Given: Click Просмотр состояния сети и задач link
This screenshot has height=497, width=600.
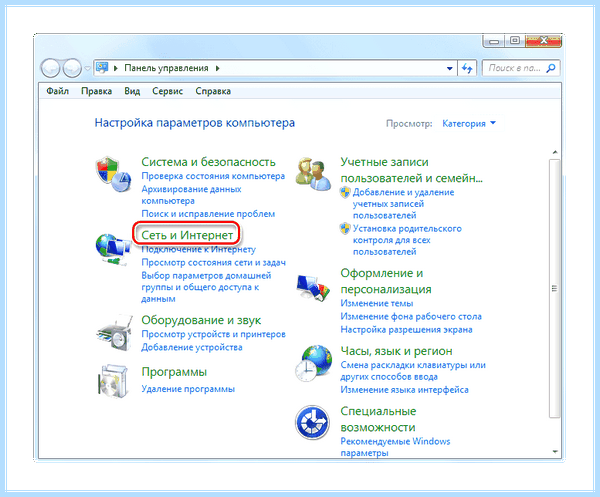Looking at the screenshot, I should pos(214,262).
